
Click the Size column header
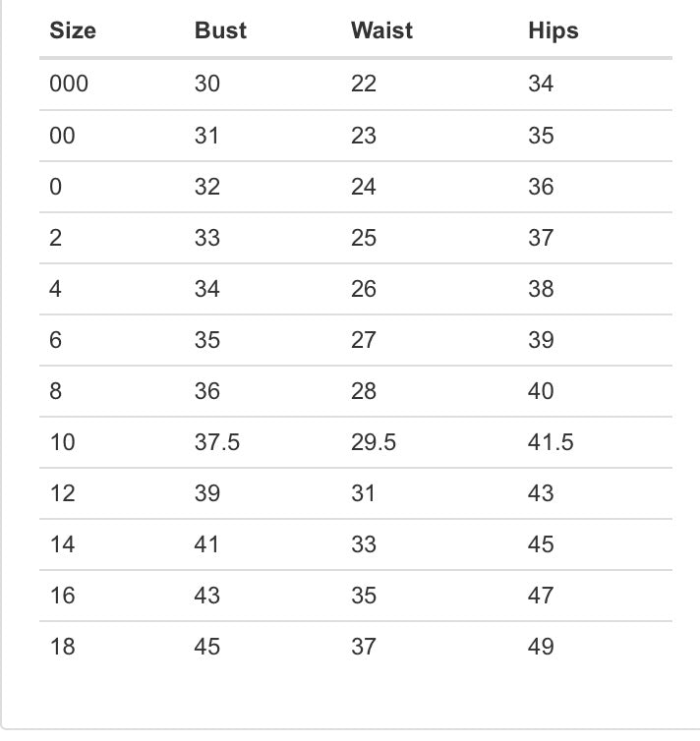pos(73,30)
